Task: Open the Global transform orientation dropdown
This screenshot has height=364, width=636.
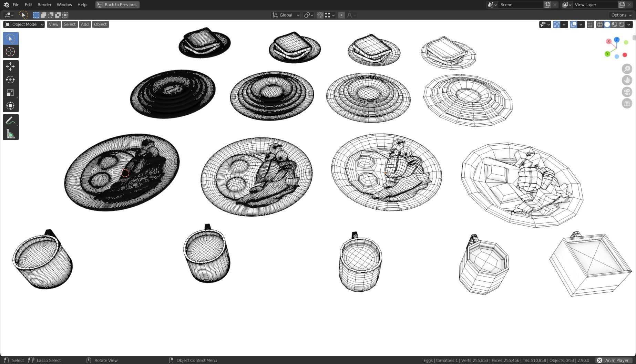Action: point(286,15)
